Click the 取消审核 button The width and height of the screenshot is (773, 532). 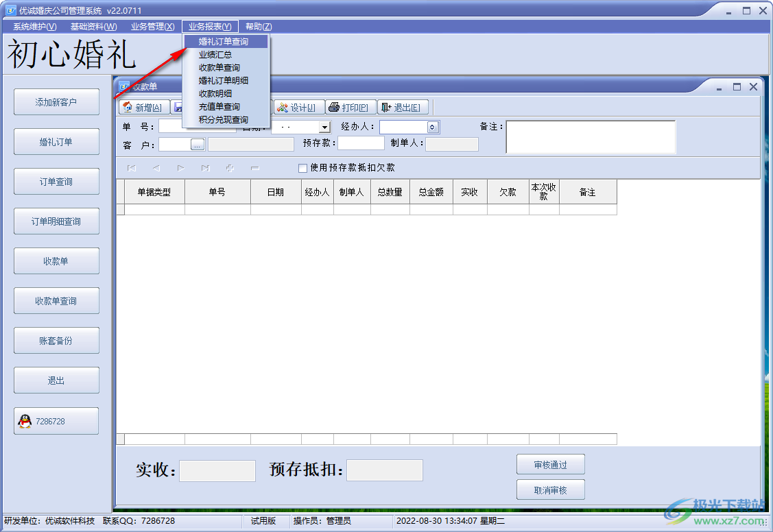[551, 490]
